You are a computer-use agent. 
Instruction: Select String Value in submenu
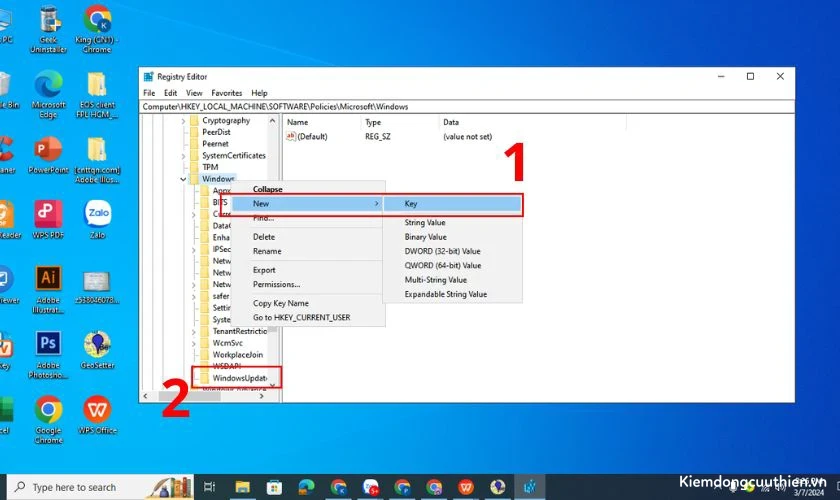(453, 222)
